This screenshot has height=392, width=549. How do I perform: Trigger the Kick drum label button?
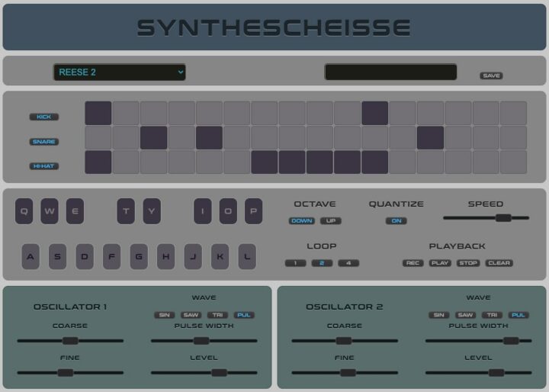click(44, 117)
